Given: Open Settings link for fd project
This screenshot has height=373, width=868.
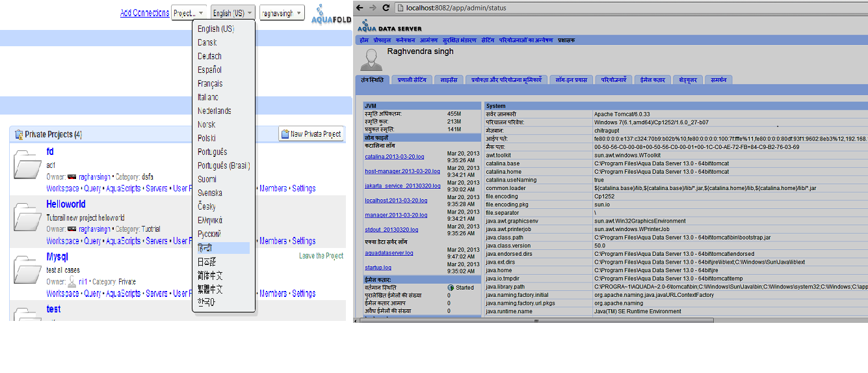Looking at the screenshot, I should pyautogui.click(x=304, y=188).
